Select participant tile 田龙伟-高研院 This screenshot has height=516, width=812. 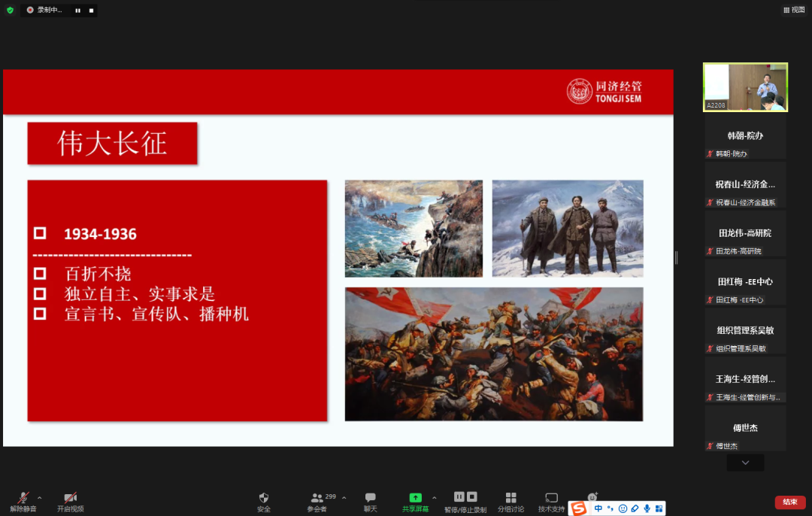pyautogui.click(x=745, y=234)
